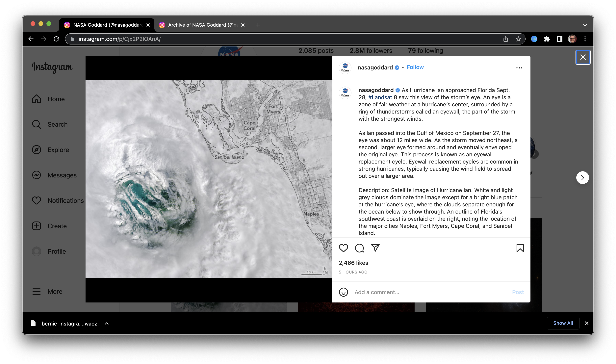
Task: Open Chrome tab search dropdown
Action: 585,25
